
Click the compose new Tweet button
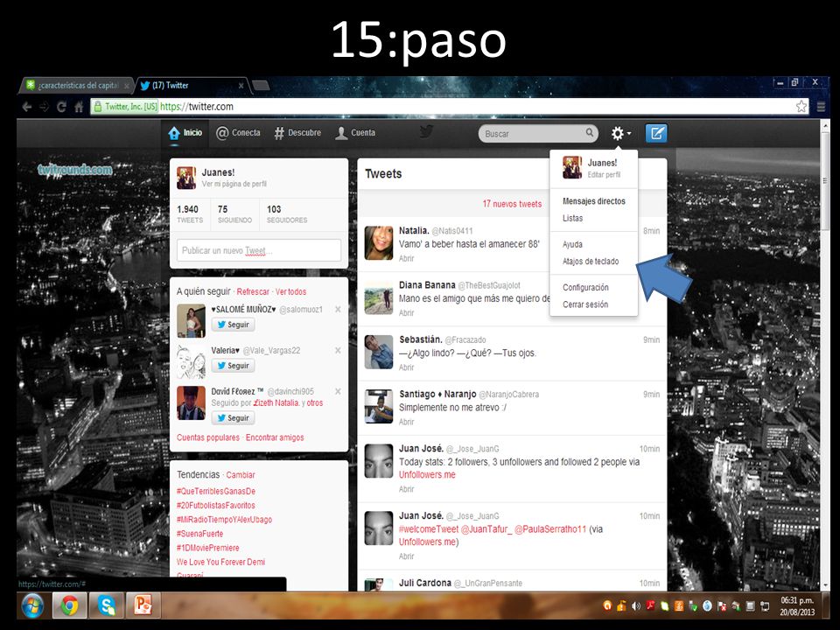click(655, 133)
